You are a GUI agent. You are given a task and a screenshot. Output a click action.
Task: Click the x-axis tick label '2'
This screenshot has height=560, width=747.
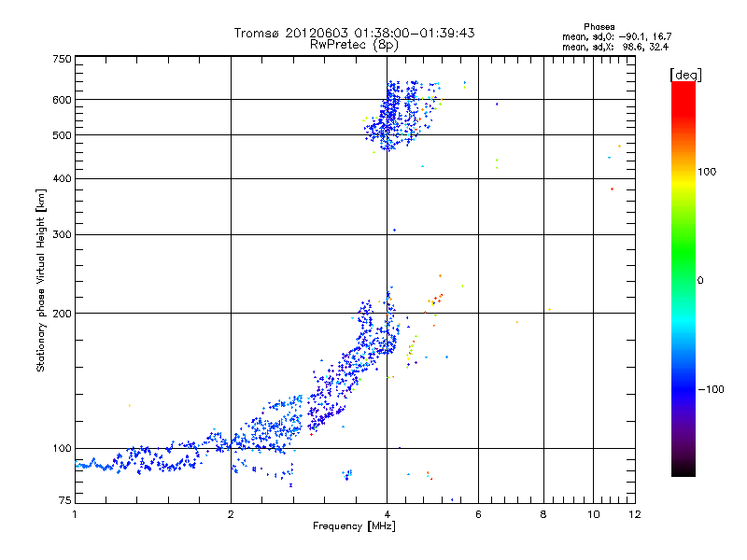[x=231, y=514]
